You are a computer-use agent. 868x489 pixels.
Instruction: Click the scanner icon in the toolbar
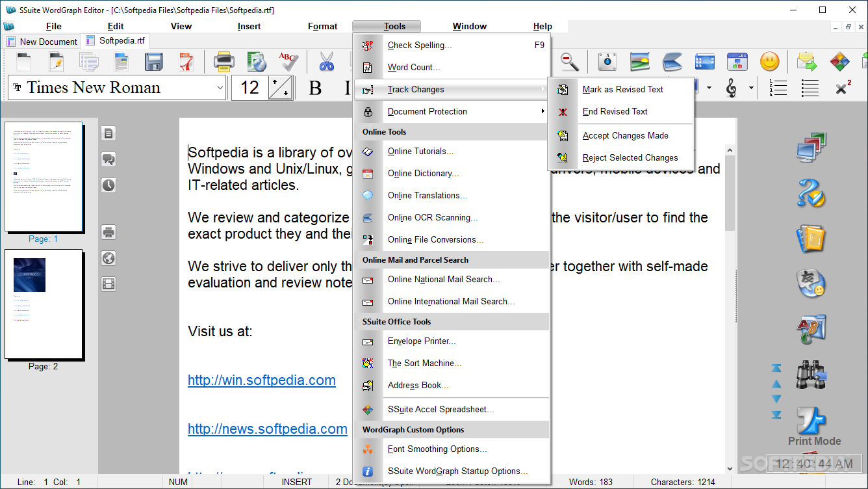coord(672,62)
